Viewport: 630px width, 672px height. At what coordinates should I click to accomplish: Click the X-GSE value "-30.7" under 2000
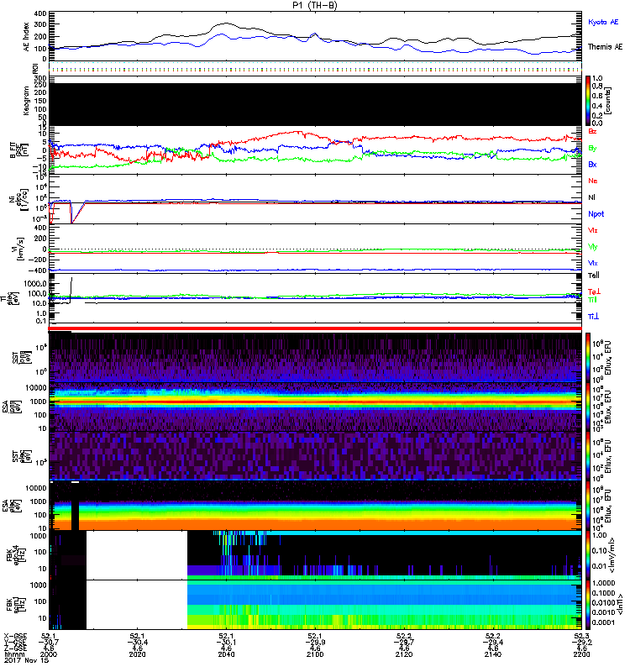tap(49, 643)
